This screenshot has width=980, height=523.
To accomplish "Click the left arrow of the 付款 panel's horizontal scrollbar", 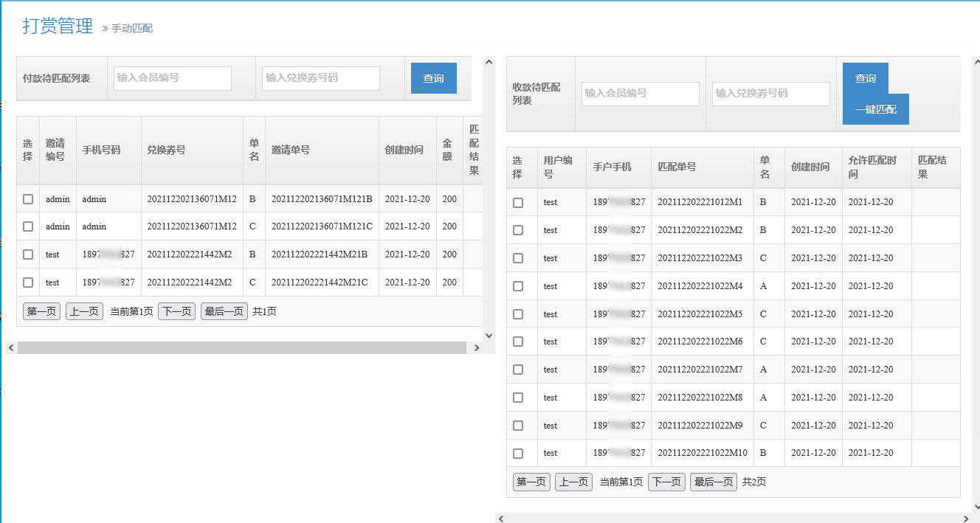I will coord(10,347).
